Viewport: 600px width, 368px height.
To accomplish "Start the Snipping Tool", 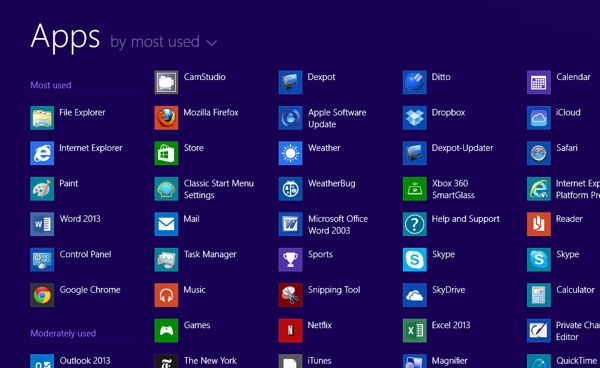I will (320, 295).
